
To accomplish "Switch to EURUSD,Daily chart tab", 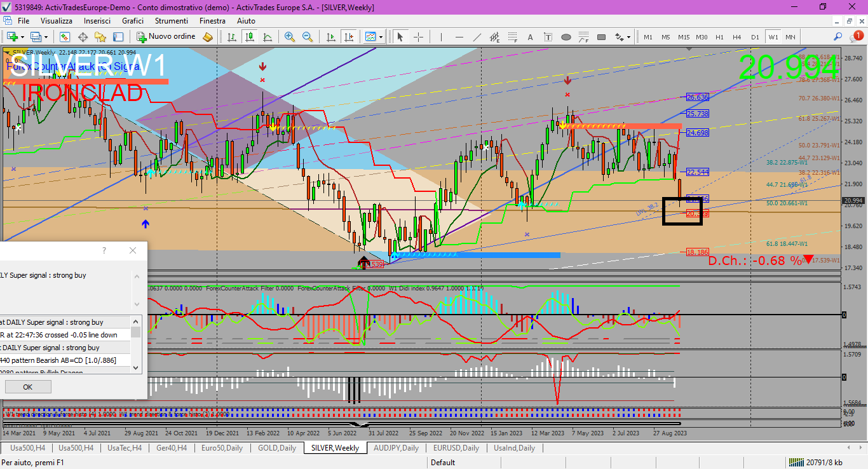I will [x=456, y=448].
